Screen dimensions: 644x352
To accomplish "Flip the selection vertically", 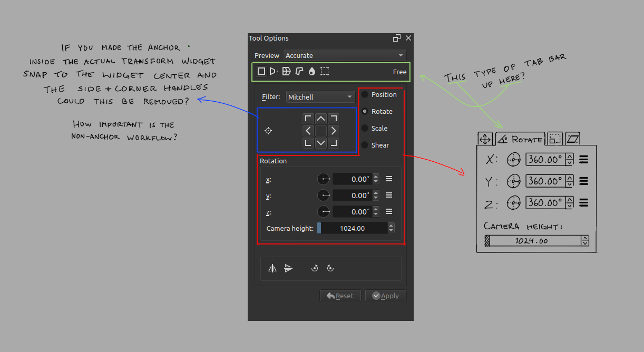I will coord(288,268).
